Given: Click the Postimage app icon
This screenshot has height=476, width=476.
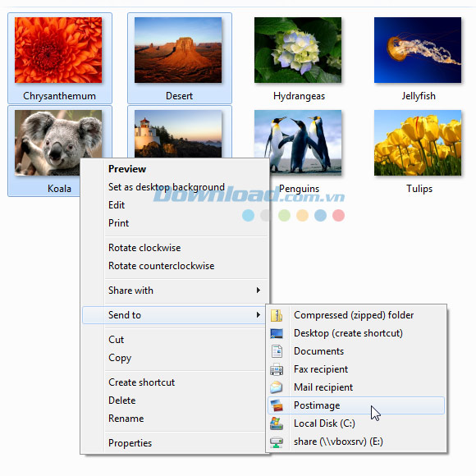Looking at the screenshot, I should 277,405.
